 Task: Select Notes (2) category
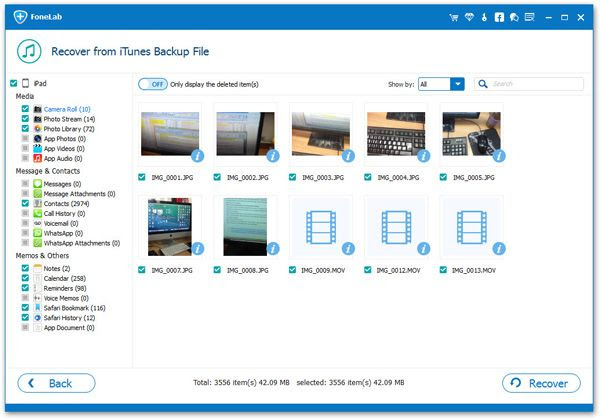[x=57, y=268]
